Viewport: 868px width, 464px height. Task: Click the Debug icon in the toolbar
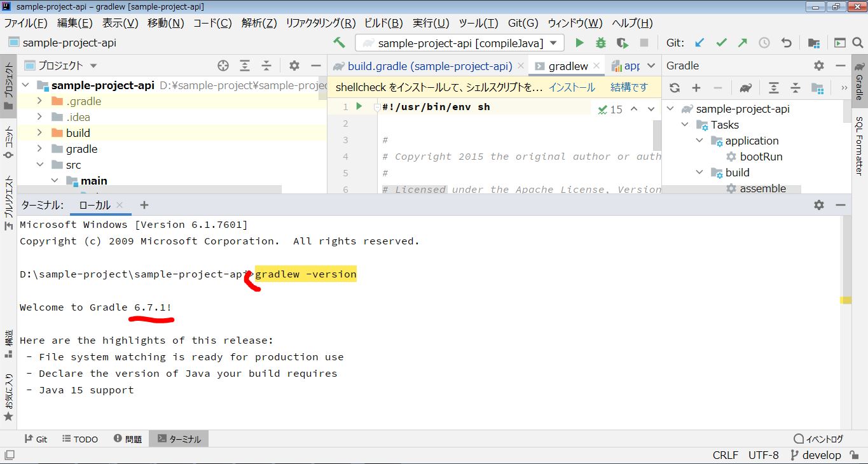point(599,43)
